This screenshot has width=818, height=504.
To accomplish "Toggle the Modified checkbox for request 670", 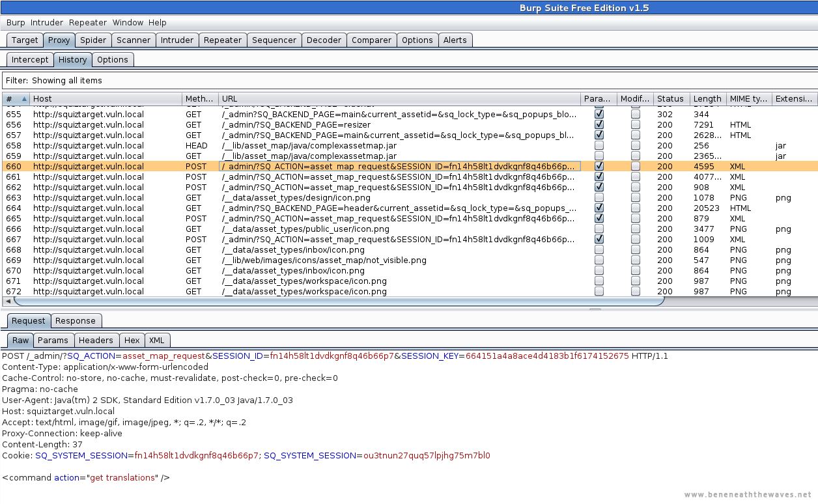I will [x=636, y=270].
